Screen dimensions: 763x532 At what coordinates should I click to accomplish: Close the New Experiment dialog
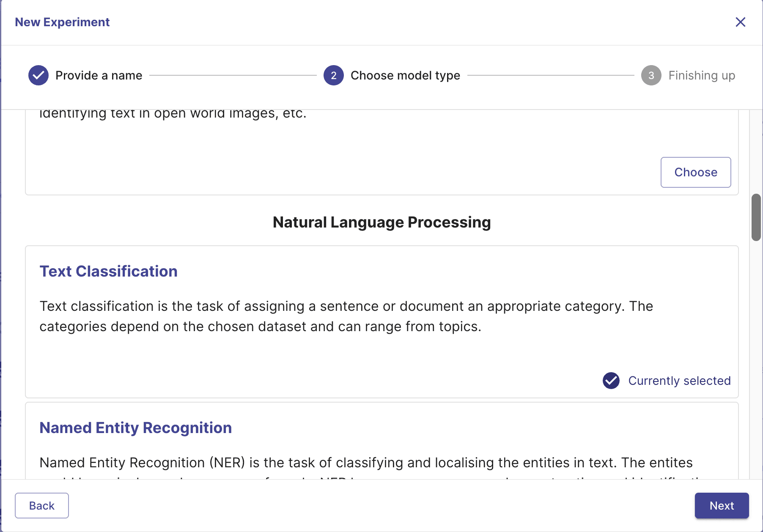point(740,22)
